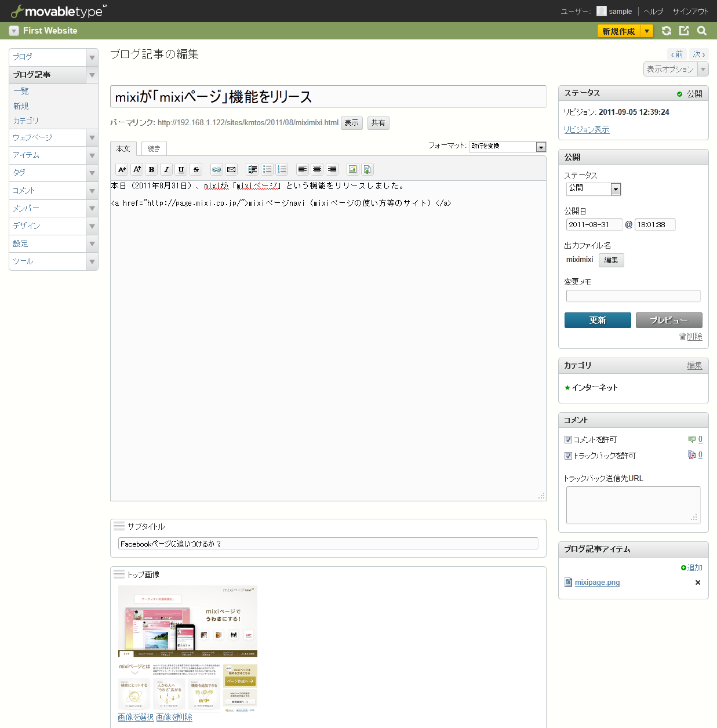
Task: Indent text as blockquote
Action: coord(252,169)
